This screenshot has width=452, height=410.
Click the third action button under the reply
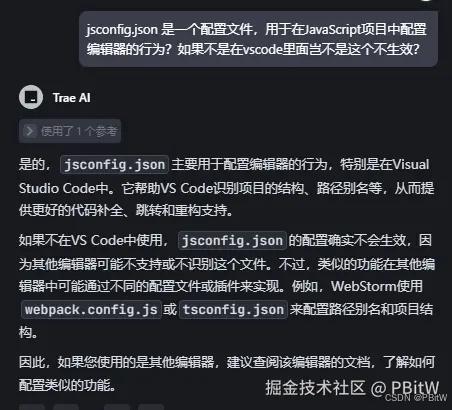click(117, 407)
